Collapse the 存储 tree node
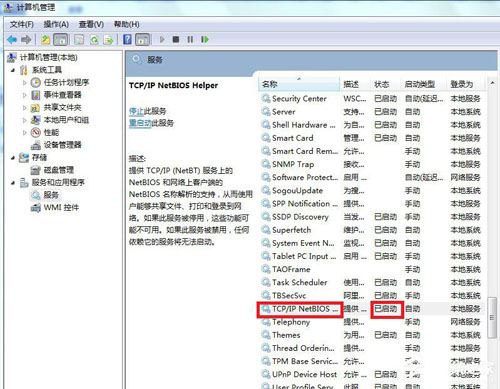Viewport: 500px width, 389px height. (13, 157)
